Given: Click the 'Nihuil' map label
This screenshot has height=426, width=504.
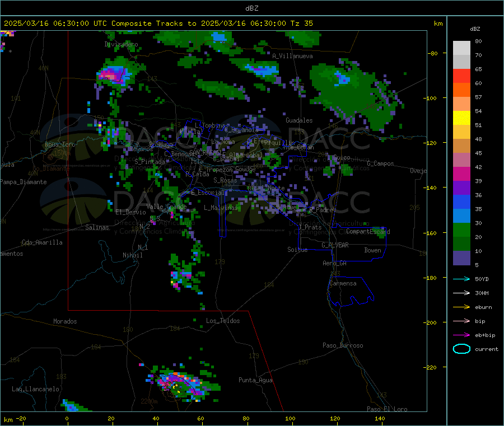Looking at the screenshot, I should [133, 255].
